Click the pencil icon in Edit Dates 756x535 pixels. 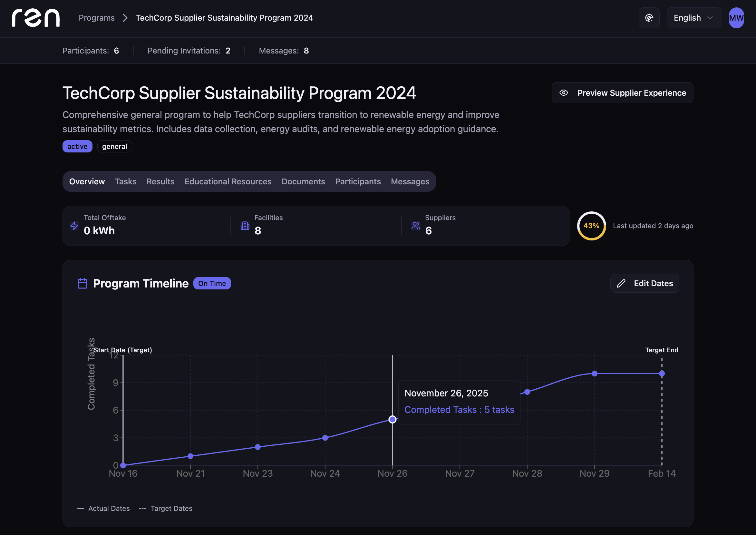(621, 283)
